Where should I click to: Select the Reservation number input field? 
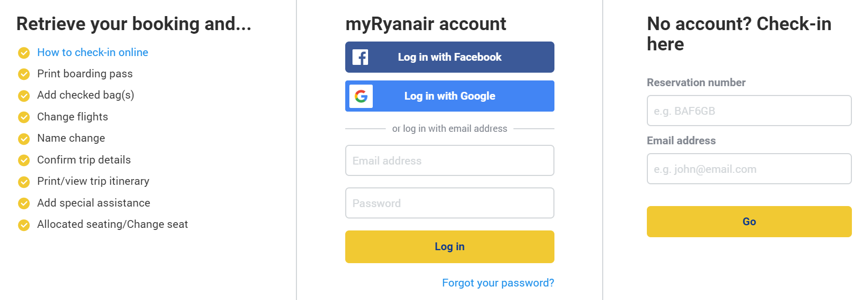(x=749, y=111)
